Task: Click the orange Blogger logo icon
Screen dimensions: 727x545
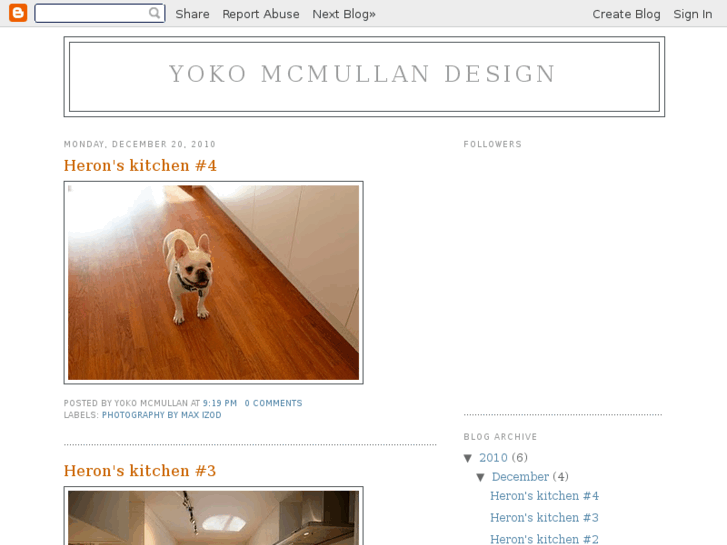Action: click(18, 13)
